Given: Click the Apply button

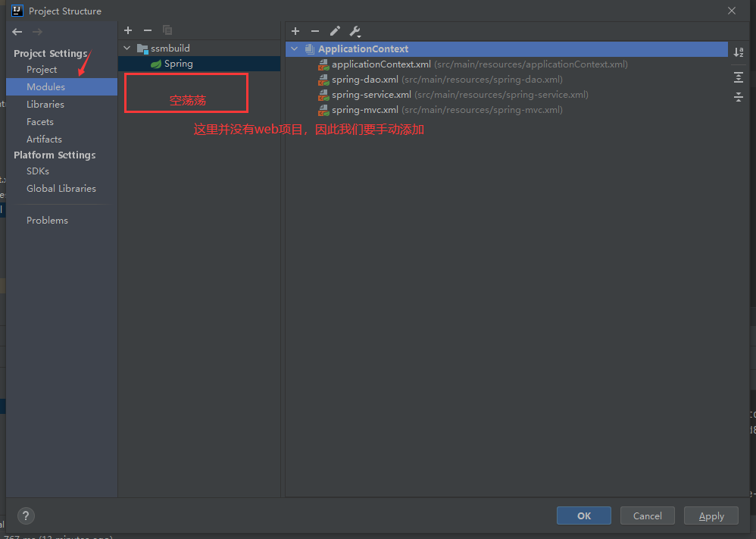Looking at the screenshot, I should point(711,515).
